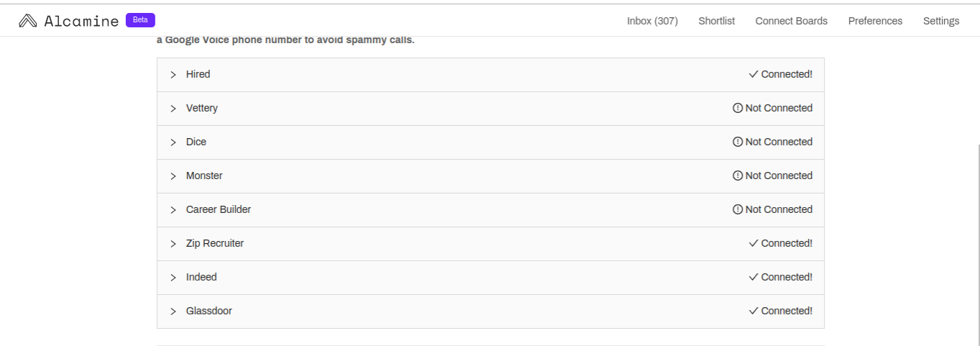Open Settings from top navigation
Screen dimensions: 980x346
coord(941,21)
